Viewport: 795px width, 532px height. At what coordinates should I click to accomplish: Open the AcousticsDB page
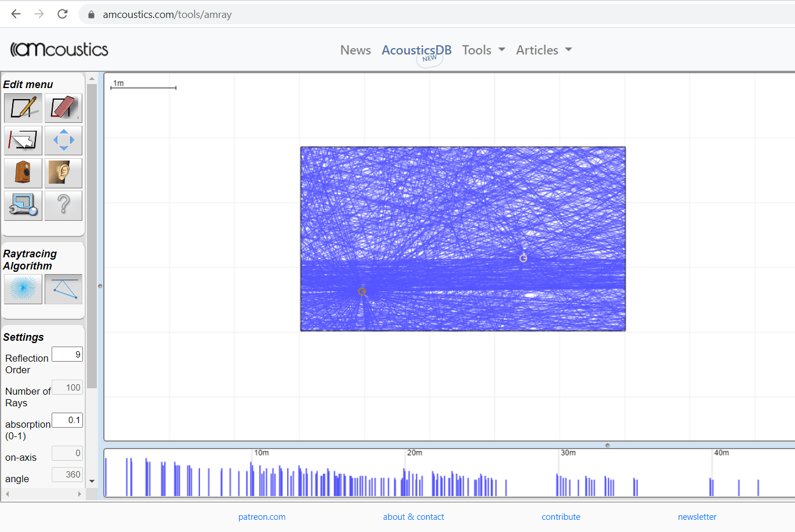pos(416,50)
